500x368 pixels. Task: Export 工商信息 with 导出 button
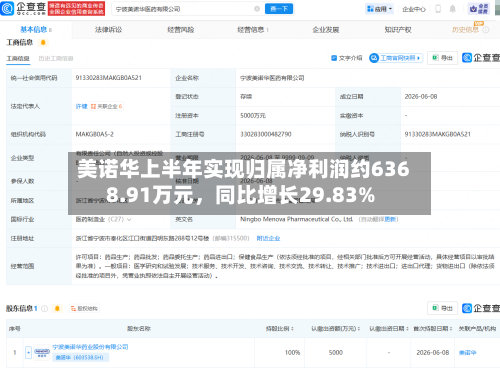(x=443, y=58)
